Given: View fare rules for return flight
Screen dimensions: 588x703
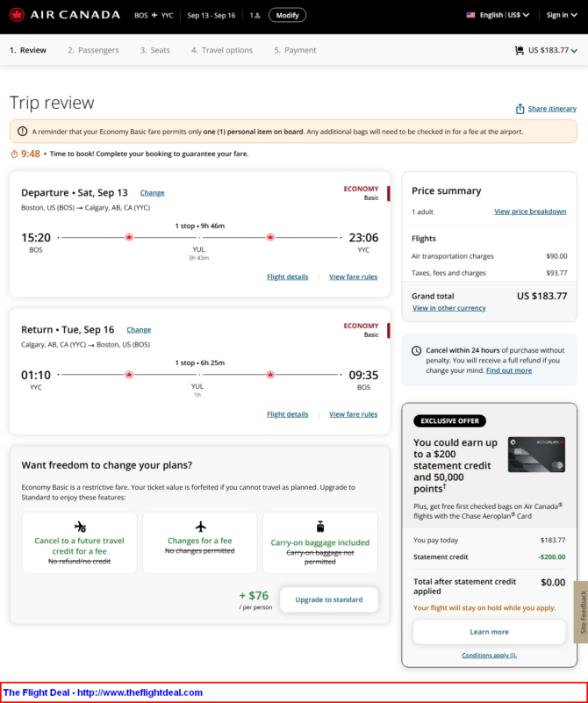Looking at the screenshot, I should click(353, 414).
